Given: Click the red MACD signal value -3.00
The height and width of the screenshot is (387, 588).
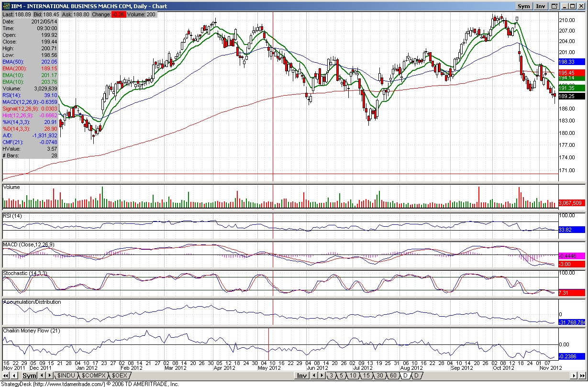Looking at the screenshot, I should 572,264.
